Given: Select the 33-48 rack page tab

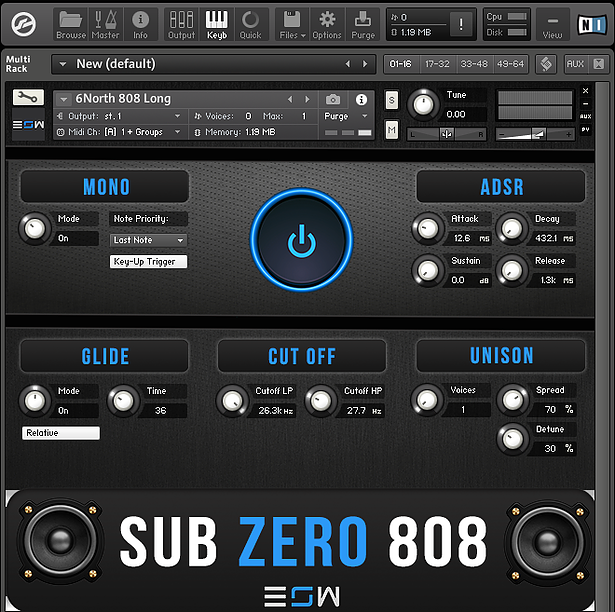Looking at the screenshot, I should pyautogui.click(x=473, y=64).
